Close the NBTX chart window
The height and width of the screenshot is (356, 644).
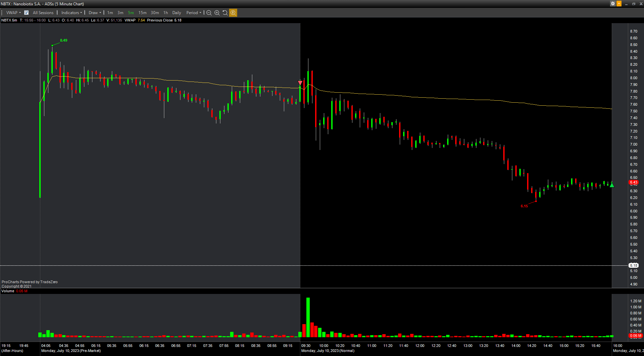tap(640, 4)
